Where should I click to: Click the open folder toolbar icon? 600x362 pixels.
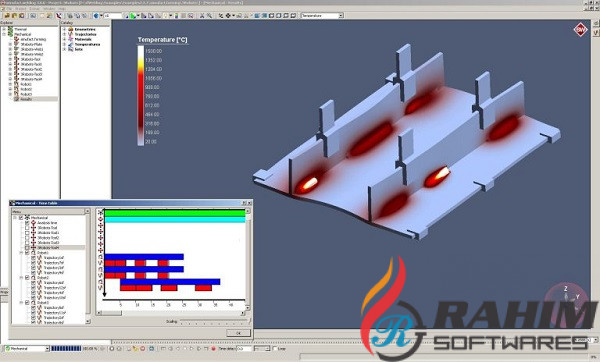pyautogui.click(x=8, y=16)
